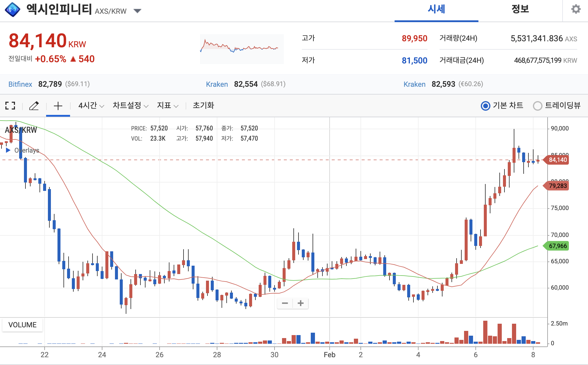Open the AXS/KRW market dropdown arrow
Image resolution: width=588 pixels, height=365 pixels.
point(137,11)
